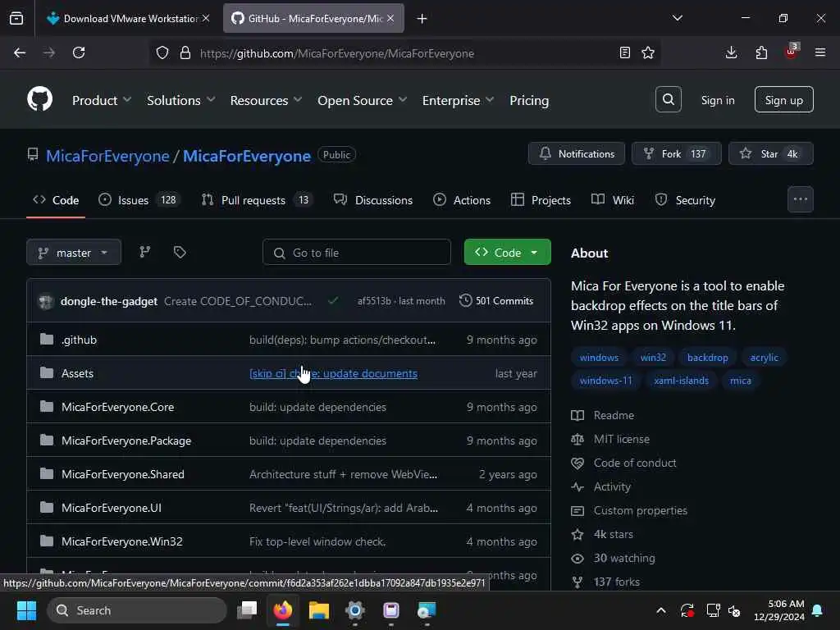840x630 pixels.
Task: Open the .github folder
Action: point(80,340)
